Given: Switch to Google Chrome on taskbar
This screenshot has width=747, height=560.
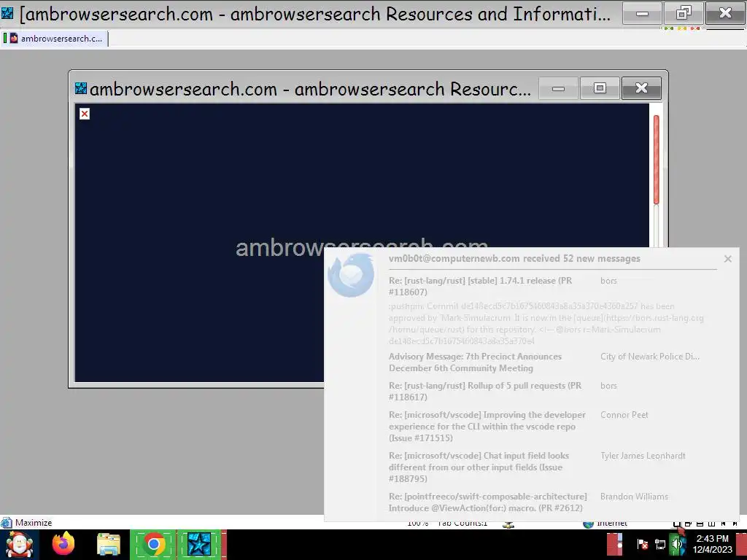Looking at the screenshot, I should pos(153,544).
